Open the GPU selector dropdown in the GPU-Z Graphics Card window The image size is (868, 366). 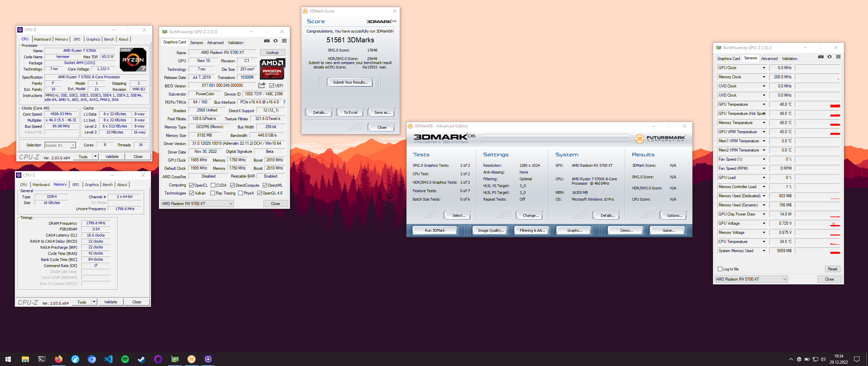tap(197, 204)
